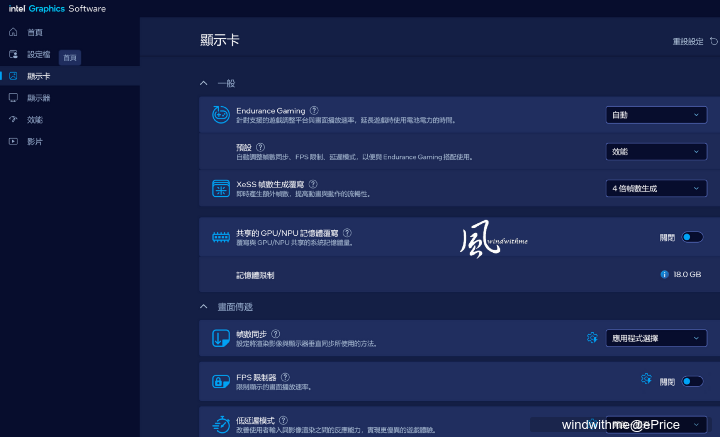
Task: Open the 低延遲模式 dropdown
Action: point(657,425)
